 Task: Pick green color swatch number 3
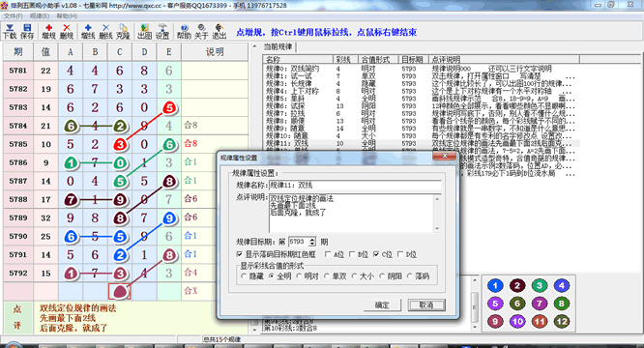coord(540,285)
